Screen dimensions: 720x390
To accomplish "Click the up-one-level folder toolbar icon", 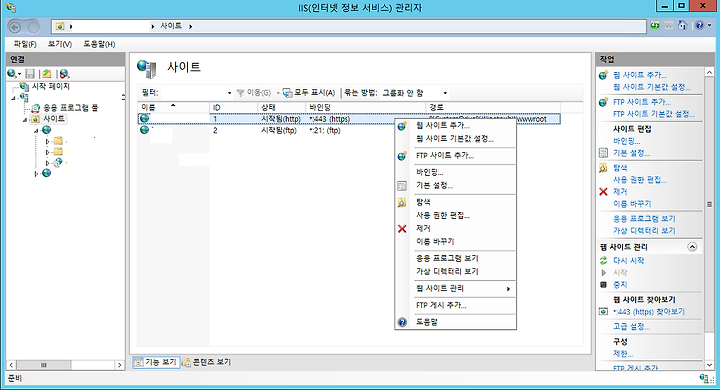I will [46, 73].
